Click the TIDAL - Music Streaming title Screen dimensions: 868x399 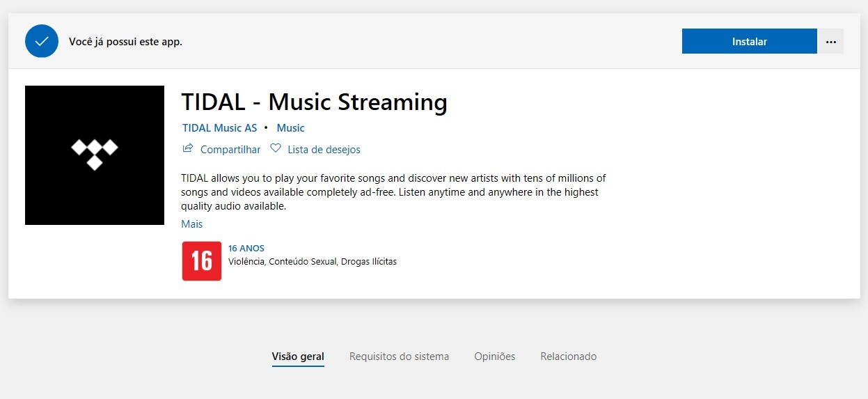coord(314,102)
